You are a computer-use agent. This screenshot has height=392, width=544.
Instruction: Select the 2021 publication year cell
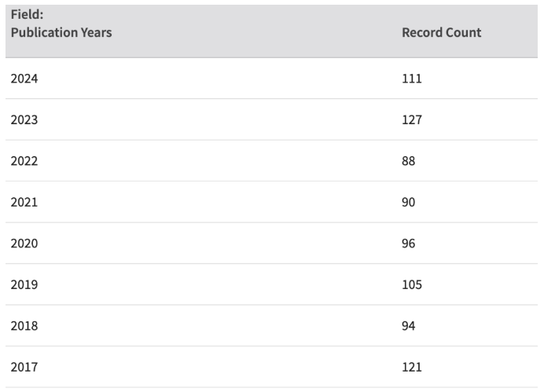click(24, 202)
